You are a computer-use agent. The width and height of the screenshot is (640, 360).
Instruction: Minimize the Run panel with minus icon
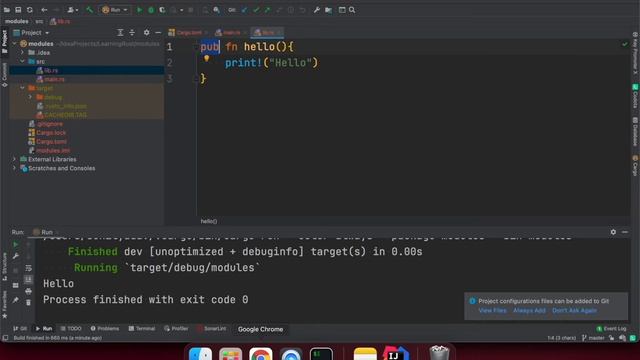click(625, 232)
